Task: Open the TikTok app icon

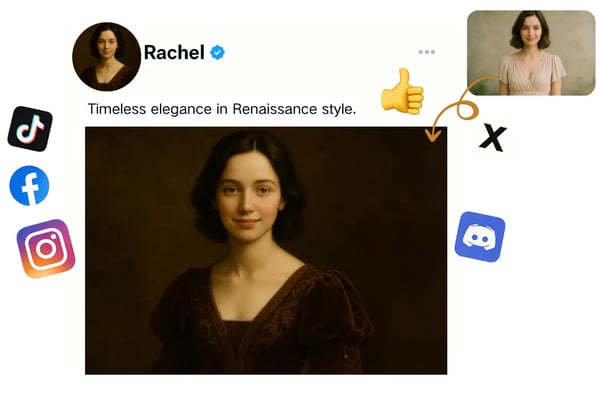Action: 30,129
